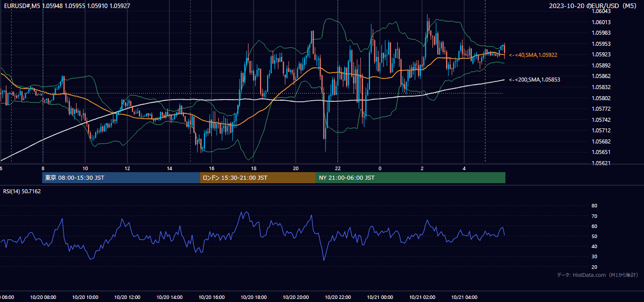Click hour tick 8 under the price chart
Viewport: 644px width, 302px height.
point(43,169)
